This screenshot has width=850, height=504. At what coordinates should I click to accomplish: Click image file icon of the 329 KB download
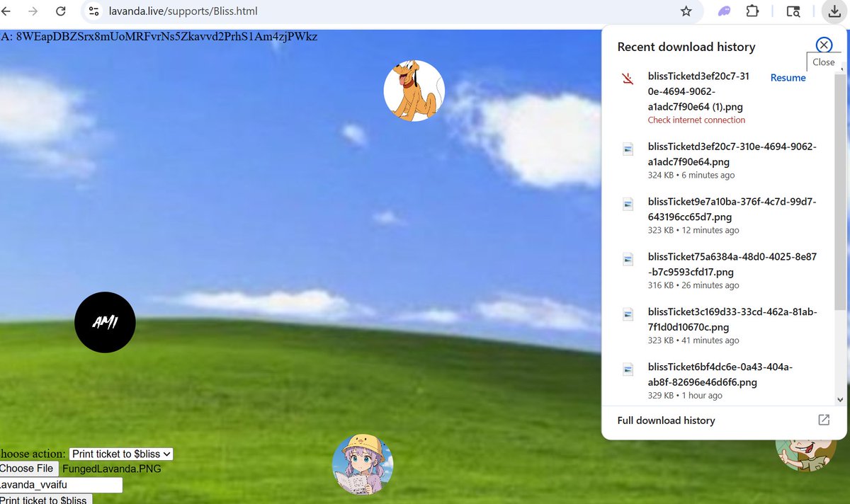(x=628, y=370)
